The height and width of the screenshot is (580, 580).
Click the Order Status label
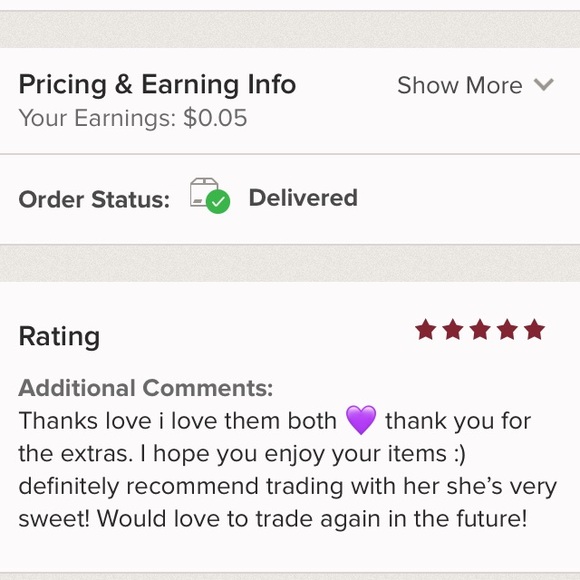(x=94, y=199)
